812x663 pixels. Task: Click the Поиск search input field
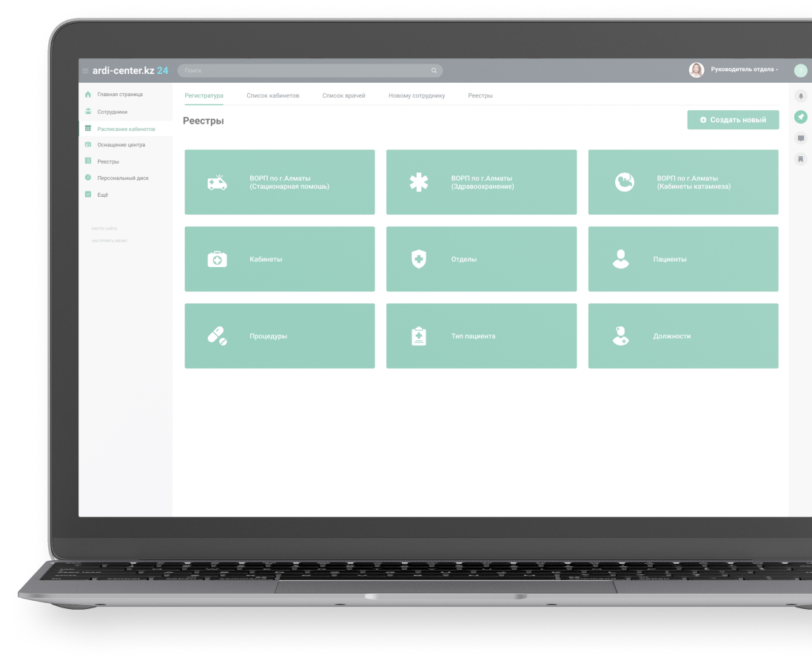[303, 71]
